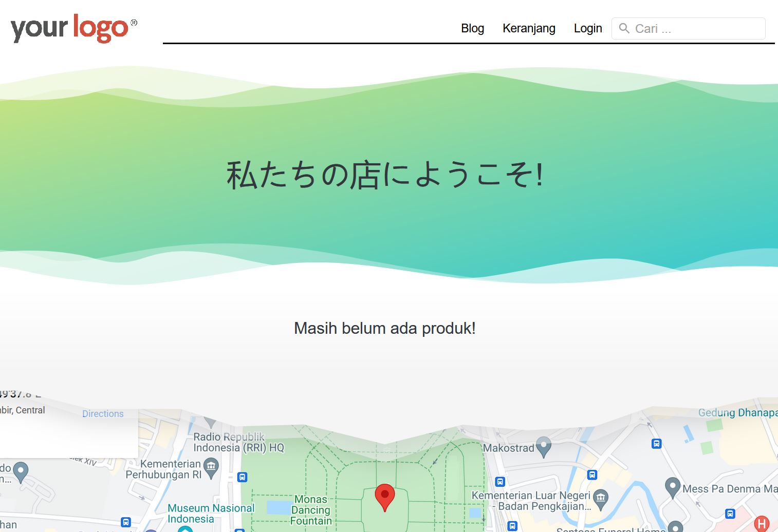Open the Blog menu item
The height and width of the screenshot is (532, 778).
[472, 28]
